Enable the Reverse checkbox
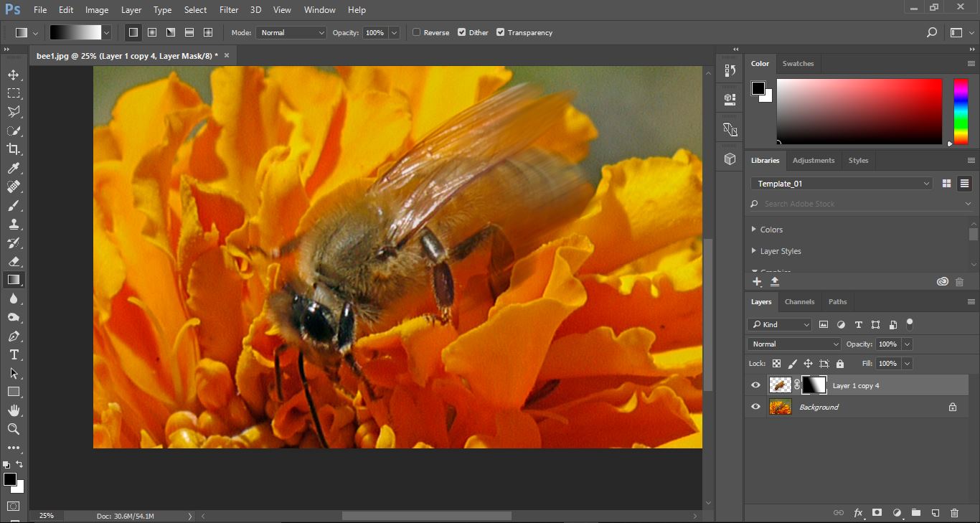Viewport: 980px width, 523px height. pyautogui.click(x=417, y=32)
